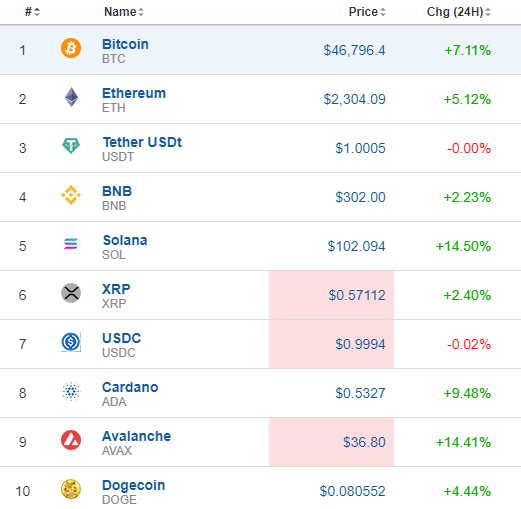Viewport: 521px width, 509px height.
Task: Sort by Chg (24H) column header
Action: (x=459, y=12)
